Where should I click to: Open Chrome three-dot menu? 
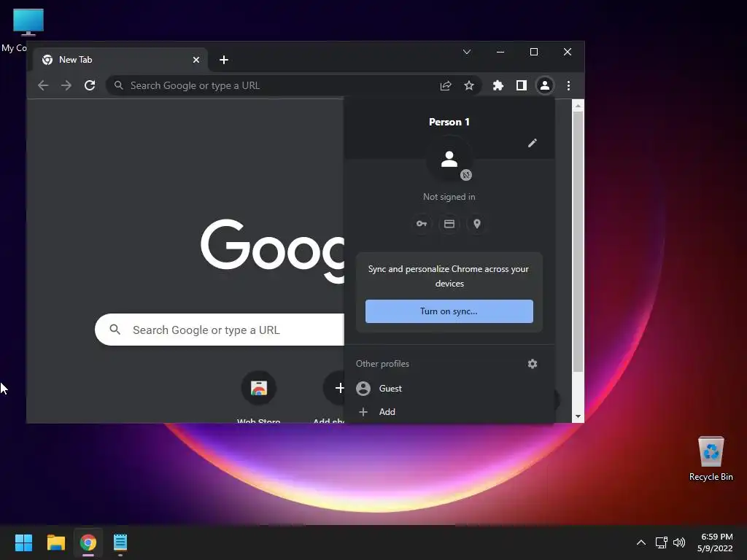click(x=568, y=85)
